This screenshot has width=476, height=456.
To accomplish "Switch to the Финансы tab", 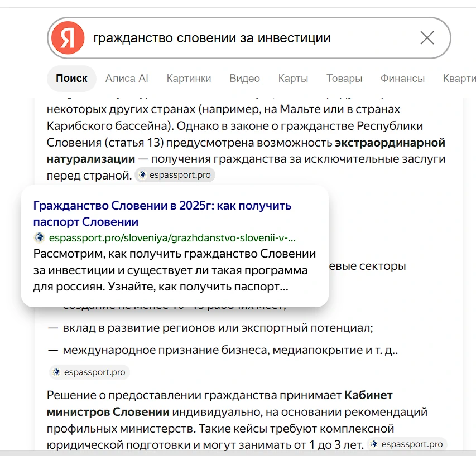I will click(x=402, y=79).
